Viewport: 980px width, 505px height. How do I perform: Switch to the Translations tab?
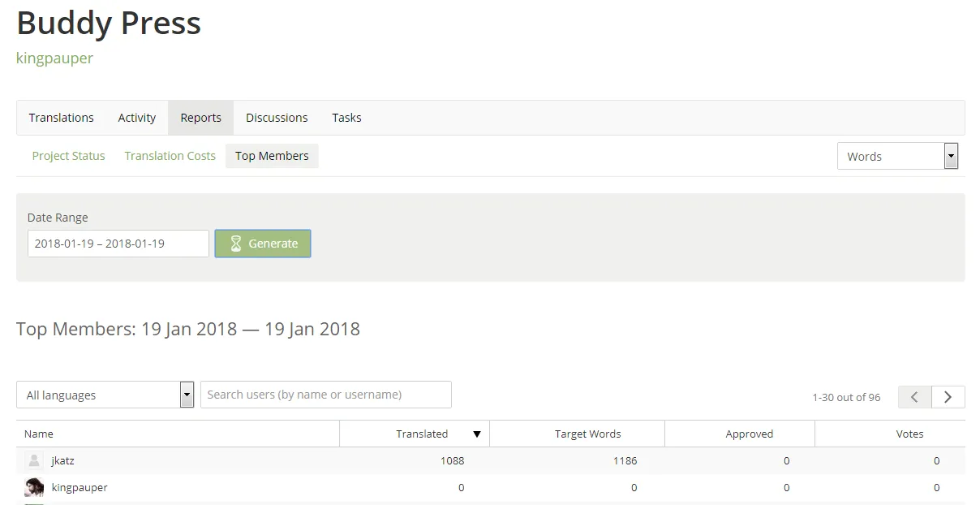click(61, 118)
